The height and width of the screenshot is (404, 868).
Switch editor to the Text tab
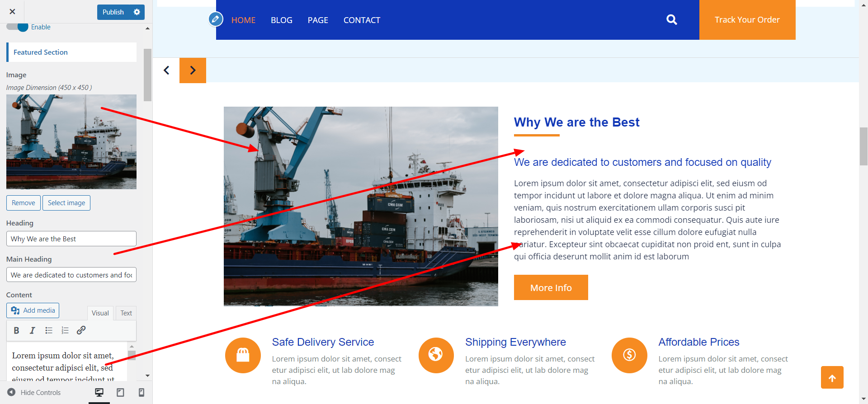tap(126, 313)
